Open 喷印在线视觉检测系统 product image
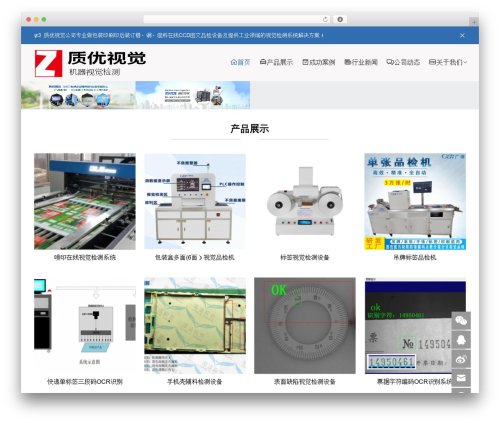 85,201
